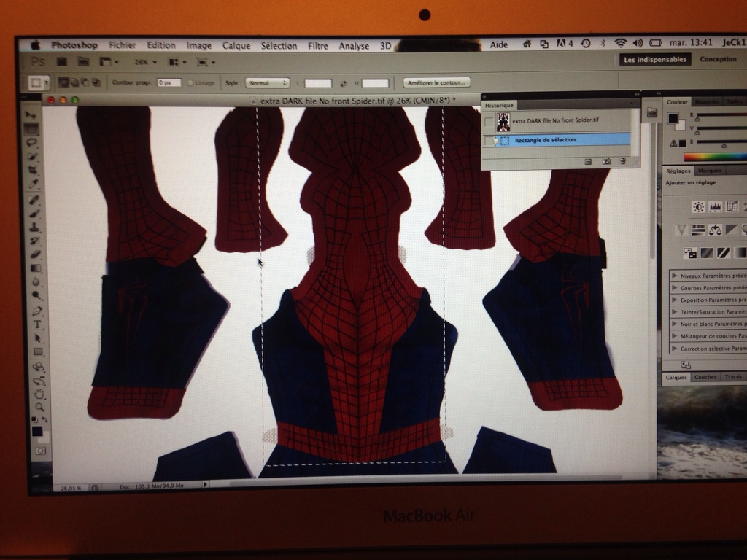Expand Niveaux Paramètres prédéfinis
Screen dimensions: 747x560
(x=675, y=275)
